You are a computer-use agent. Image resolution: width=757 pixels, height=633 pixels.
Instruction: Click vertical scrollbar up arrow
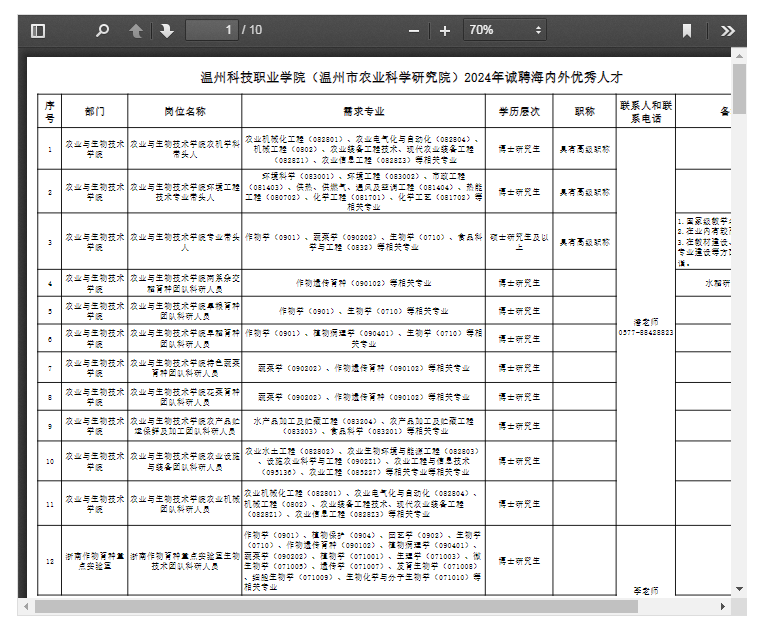[x=739, y=56]
